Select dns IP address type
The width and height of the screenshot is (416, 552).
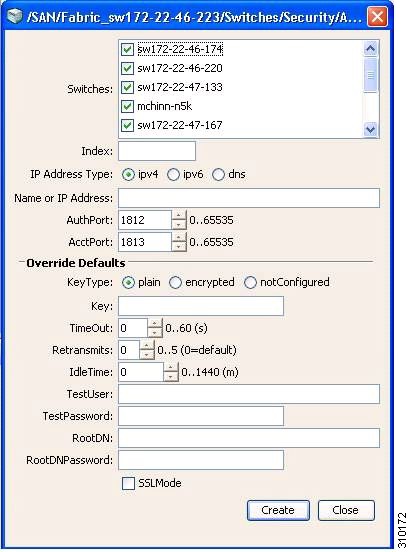(218, 175)
